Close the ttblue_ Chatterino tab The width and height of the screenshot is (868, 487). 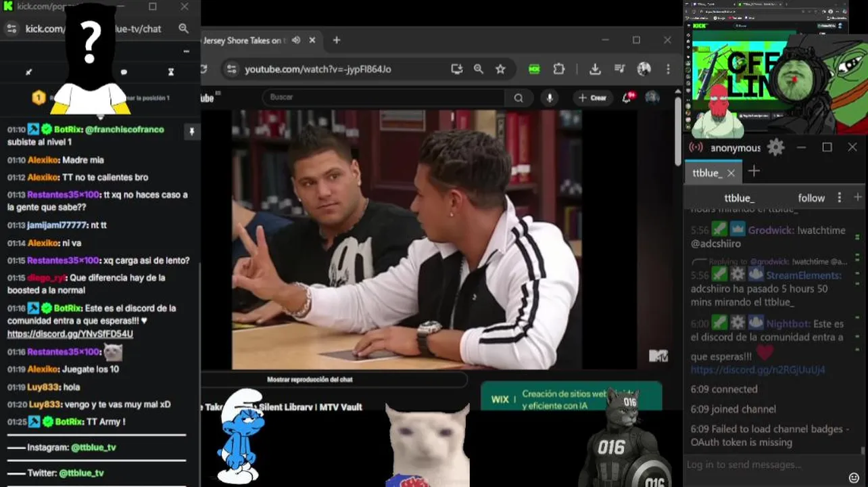coord(731,173)
